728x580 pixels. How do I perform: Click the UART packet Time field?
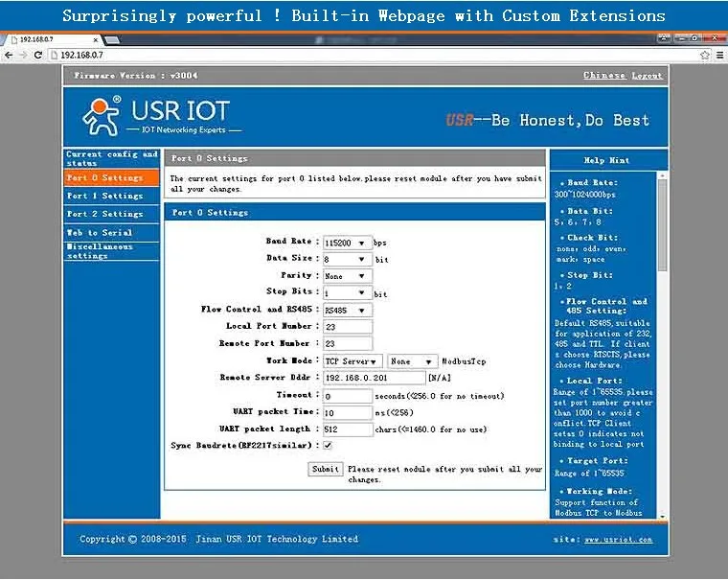[348, 412]
